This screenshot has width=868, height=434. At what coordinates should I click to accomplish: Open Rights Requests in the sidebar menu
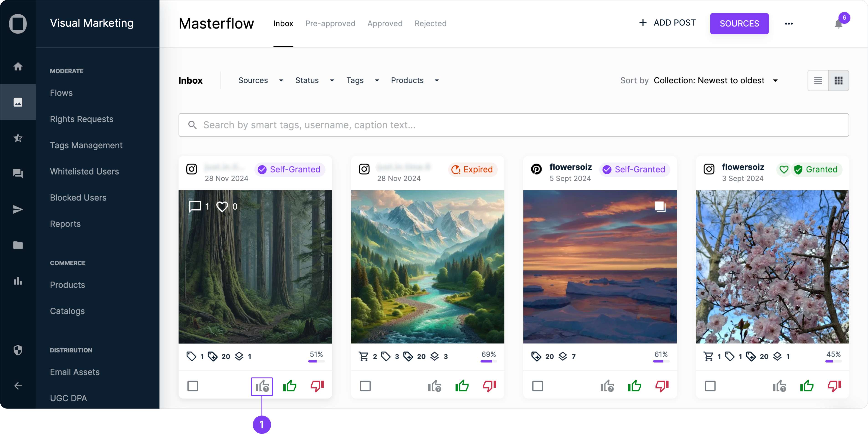tap(82, 119)
